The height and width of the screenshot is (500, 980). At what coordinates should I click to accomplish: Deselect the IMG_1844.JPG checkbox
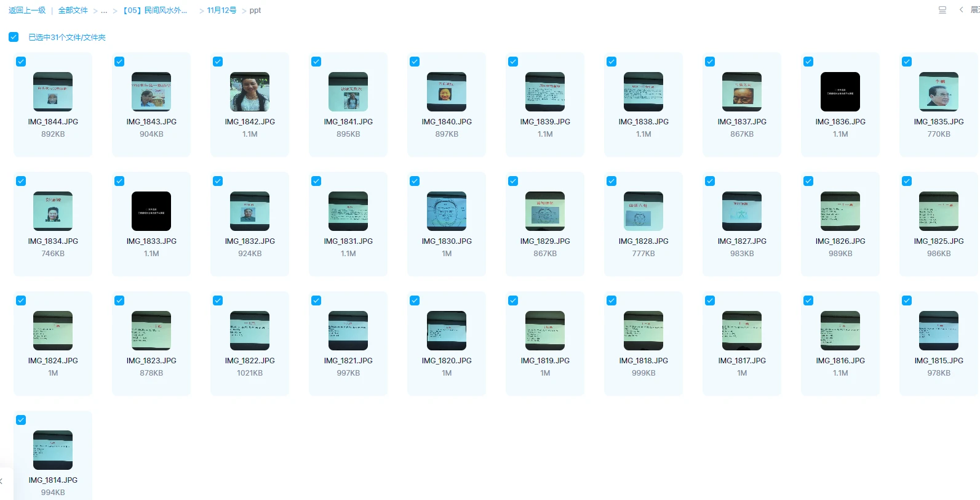pyautogui.click(x=21, y=62)
